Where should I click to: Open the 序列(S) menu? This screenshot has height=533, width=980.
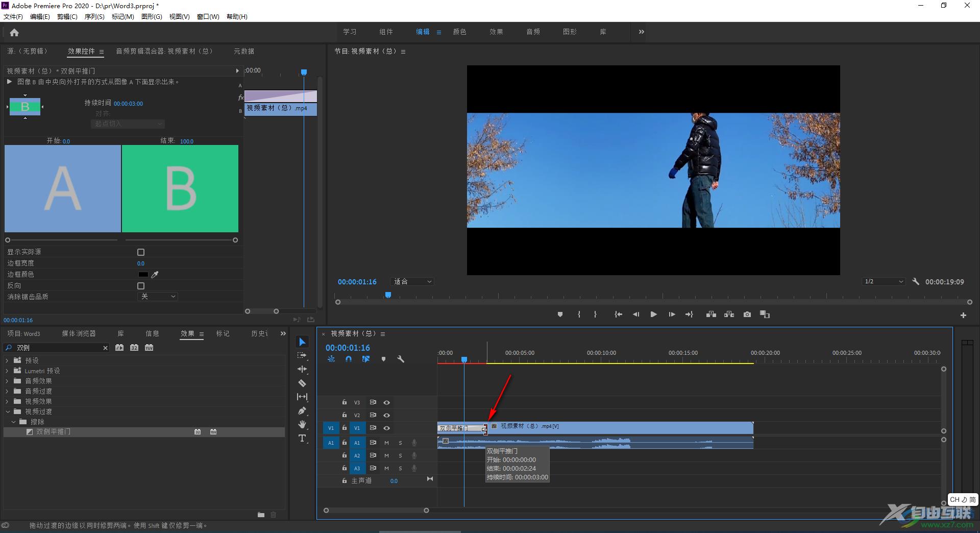[94, 17]
